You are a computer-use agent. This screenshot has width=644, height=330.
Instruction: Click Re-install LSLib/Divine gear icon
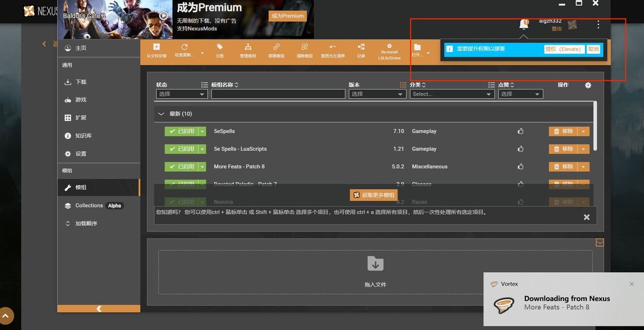[x=389, y=46]
